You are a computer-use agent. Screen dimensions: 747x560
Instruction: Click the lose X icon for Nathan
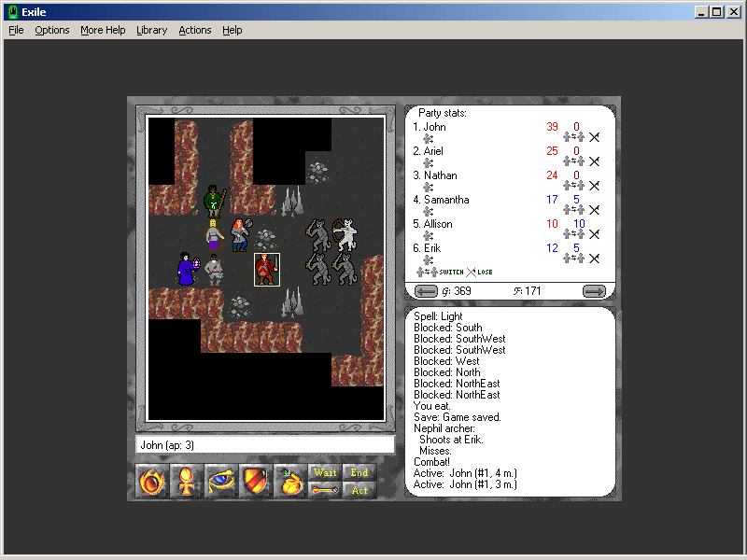click(594, 186)
